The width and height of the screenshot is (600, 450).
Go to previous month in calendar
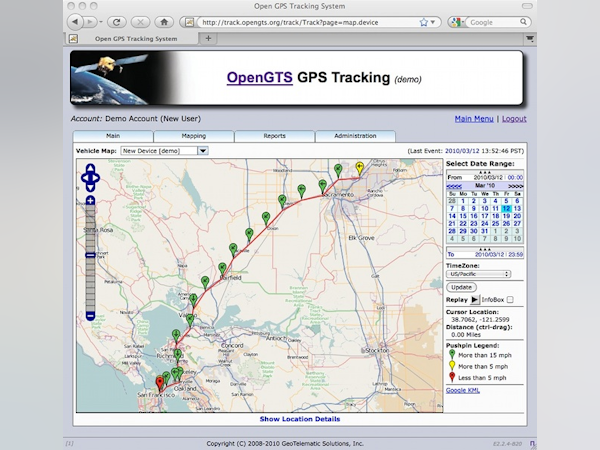[x=454, y=186]
